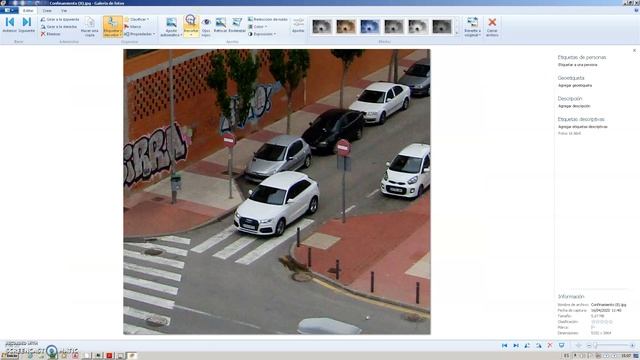Close the tag and info side pane
This screenshot has height=360, width=640.
click(x=634, y=51)
